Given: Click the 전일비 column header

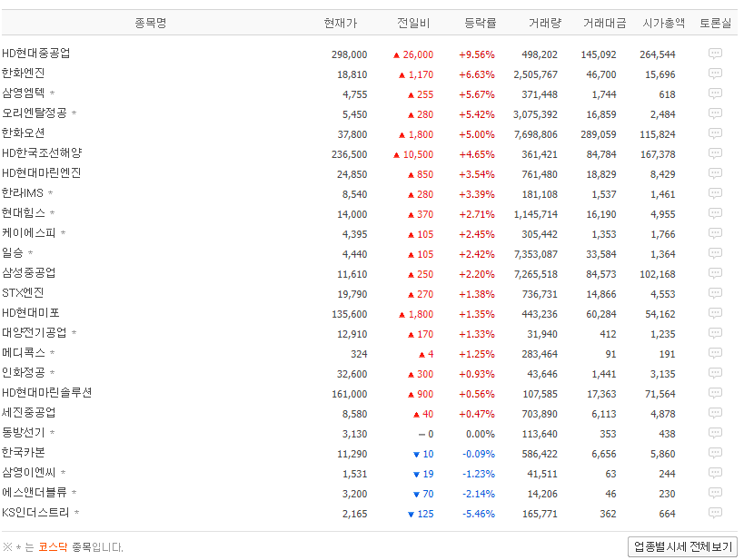Looking at the screenshot, I should [413, 23].
